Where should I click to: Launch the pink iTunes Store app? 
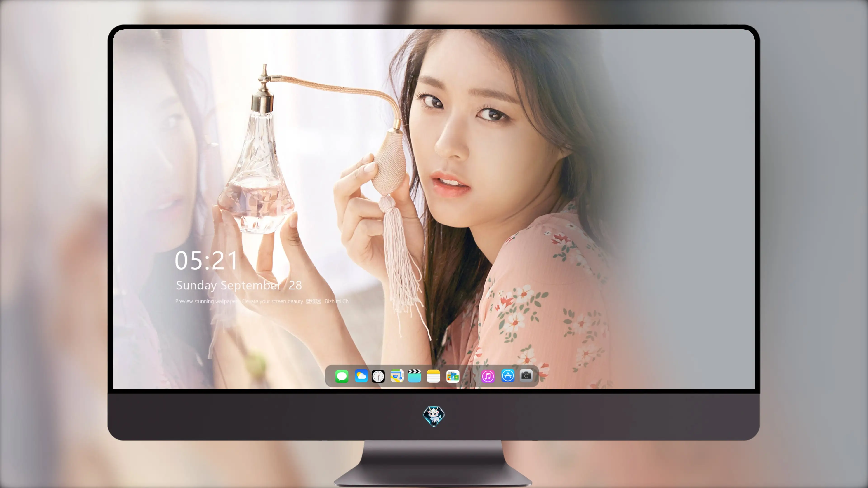point(488,376)
